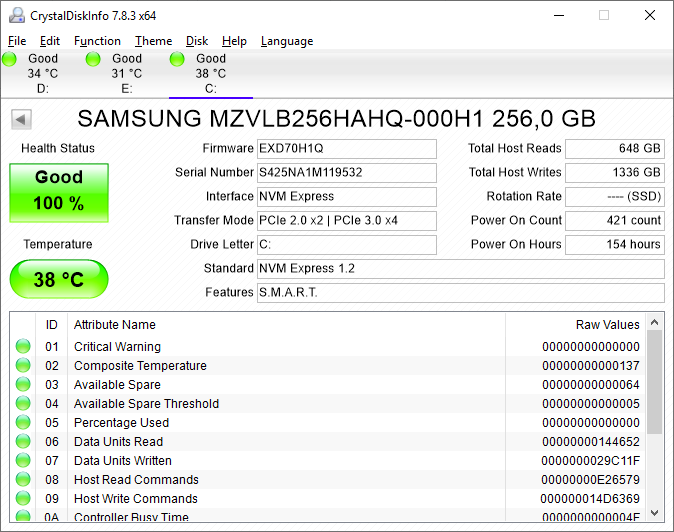
Task: Click the attribute list scrollbar thumb
Action: coord(655,382)
